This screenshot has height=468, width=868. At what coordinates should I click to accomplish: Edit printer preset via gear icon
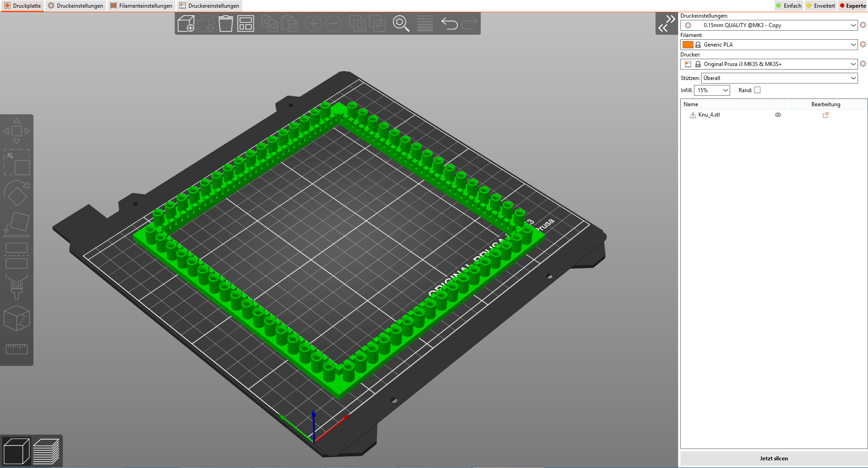[x=863, y=64]
